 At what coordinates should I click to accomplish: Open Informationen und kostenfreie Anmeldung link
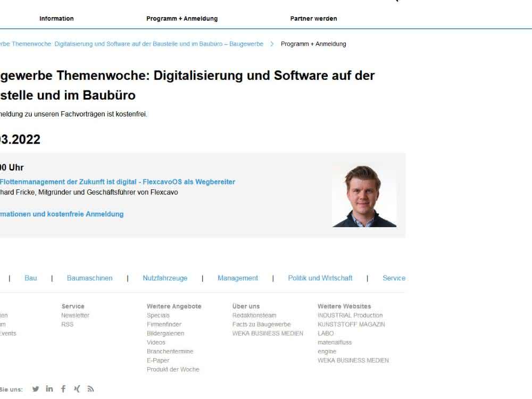tap(62, 214)
